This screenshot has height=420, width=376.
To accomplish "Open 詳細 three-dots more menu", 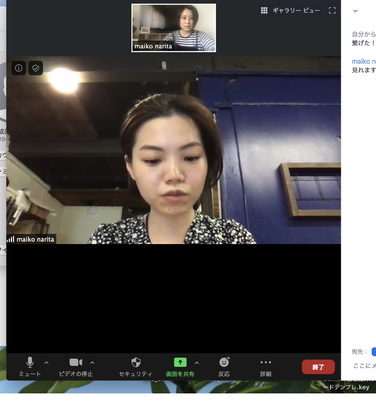I will 266,362.
